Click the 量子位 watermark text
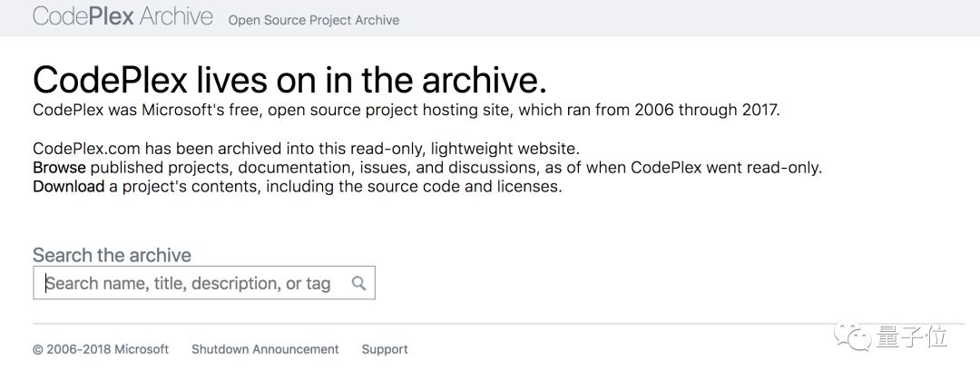 tap(912, 337)
